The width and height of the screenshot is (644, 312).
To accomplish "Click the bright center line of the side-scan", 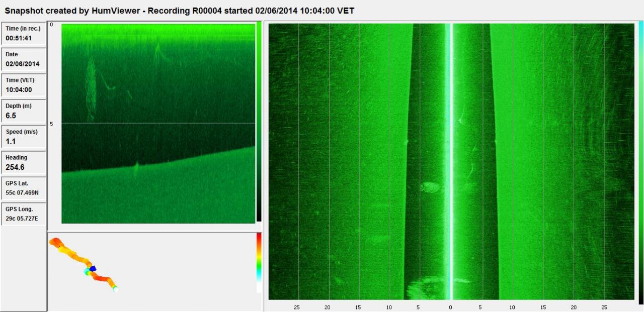I will point(451,161).
